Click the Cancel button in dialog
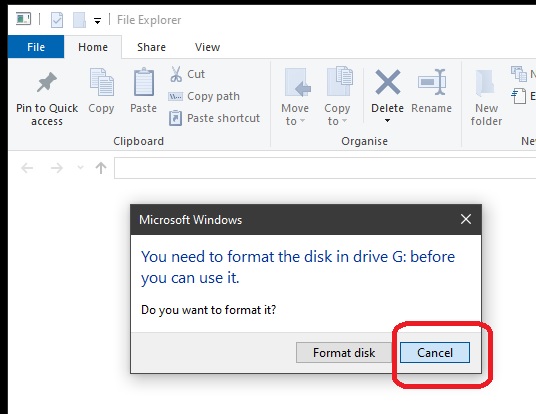The width and height of the screenshot is (536, 414). tap(435, 352)
